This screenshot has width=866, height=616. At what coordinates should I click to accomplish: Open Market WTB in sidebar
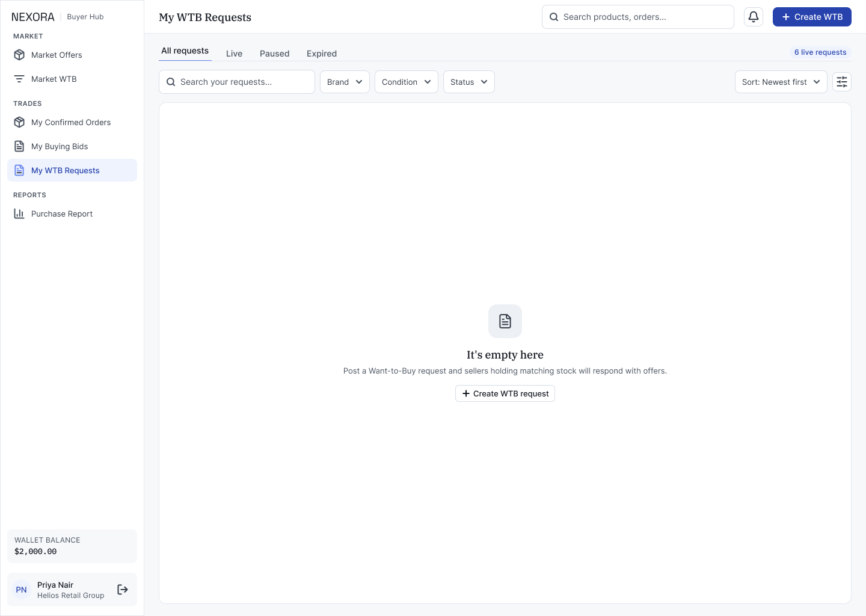72,79
